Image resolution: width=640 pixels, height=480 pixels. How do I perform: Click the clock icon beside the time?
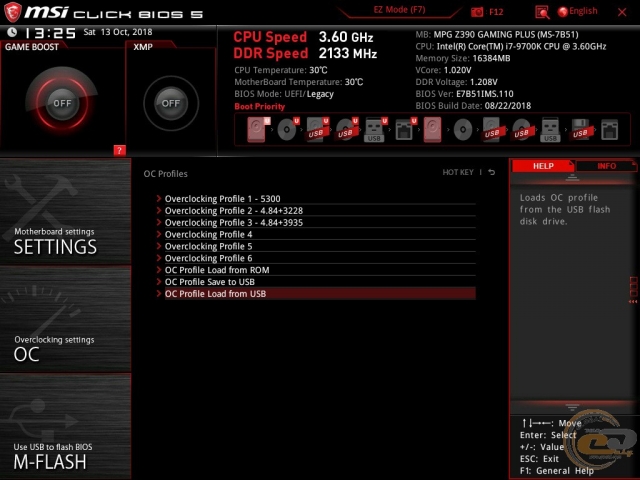[x=12, y=32]
